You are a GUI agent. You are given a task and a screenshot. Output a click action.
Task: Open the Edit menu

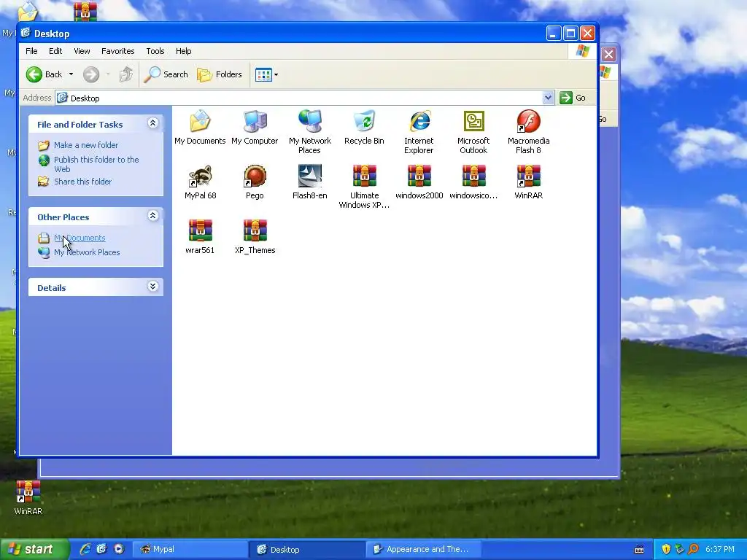[x=55, y=51]
